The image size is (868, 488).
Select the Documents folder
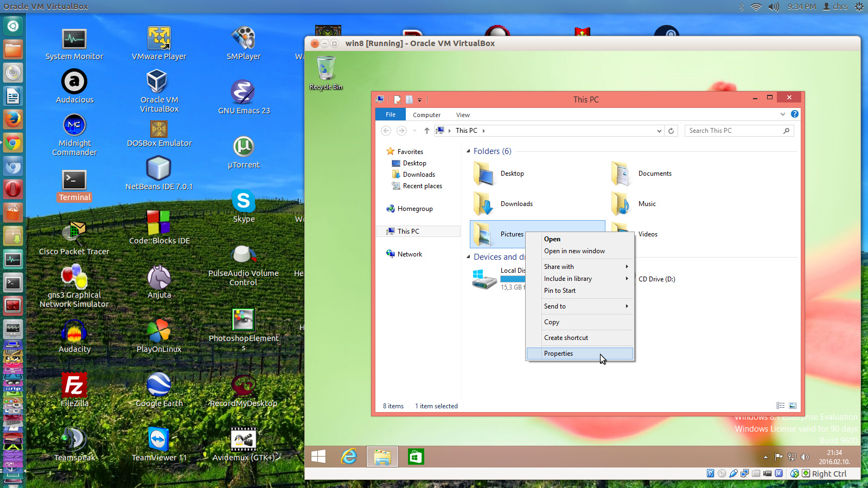[642, 174]
